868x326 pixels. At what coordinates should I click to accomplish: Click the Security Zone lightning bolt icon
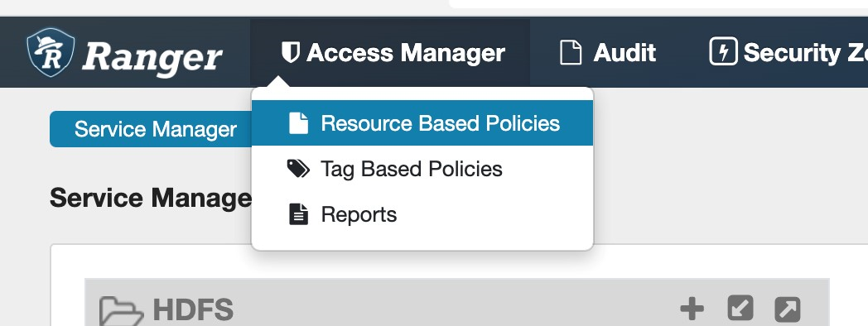click(723, 51)
